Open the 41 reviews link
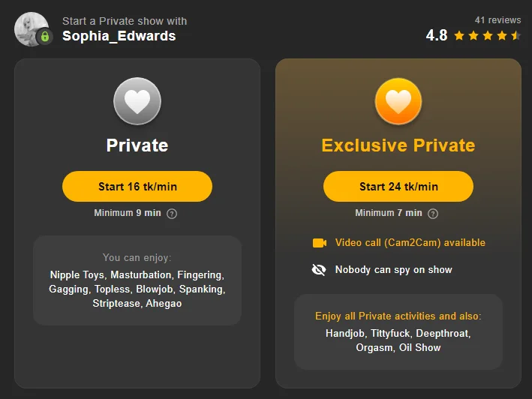The height and width of the screenshot is (399, 532). pos(497,20)
